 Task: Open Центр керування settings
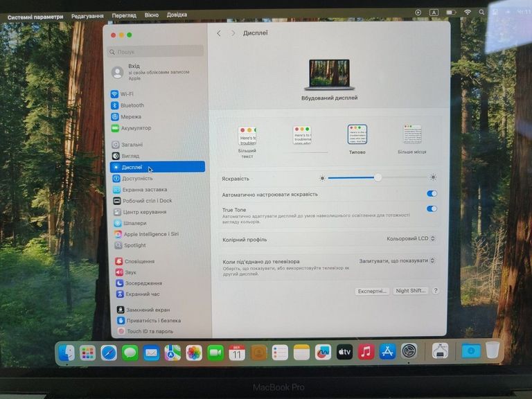(140, 212)
